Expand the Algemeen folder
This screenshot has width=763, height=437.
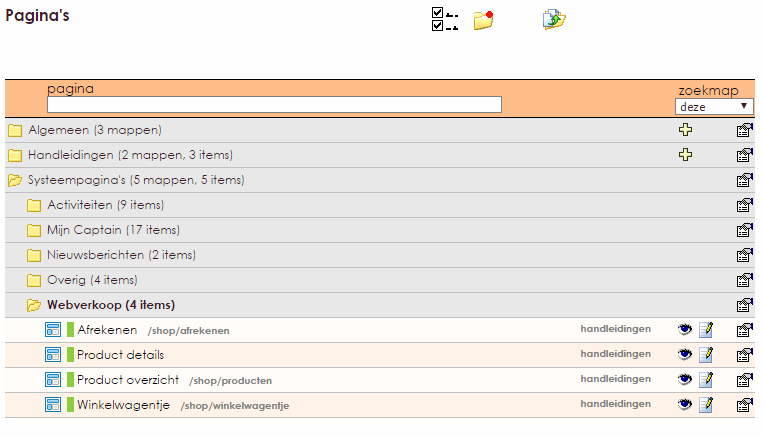click(15, 130)
